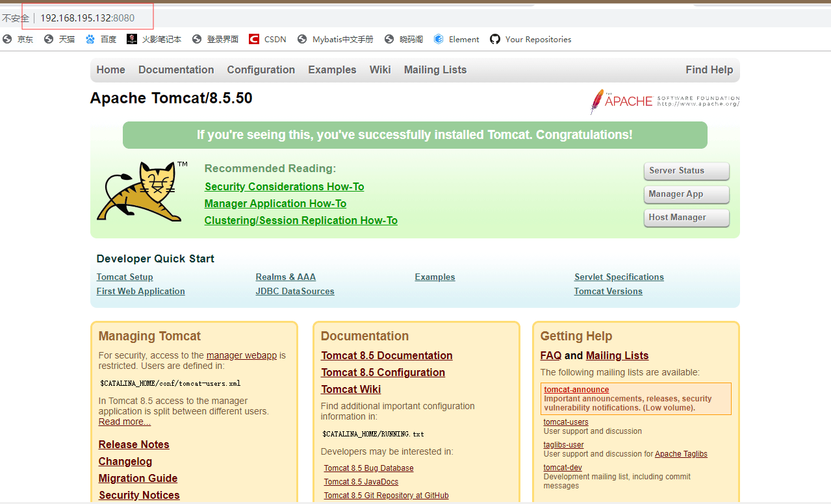Screen dimensions: 831x504
Task: Open the Servlet Specifications link
Action: 619,277
